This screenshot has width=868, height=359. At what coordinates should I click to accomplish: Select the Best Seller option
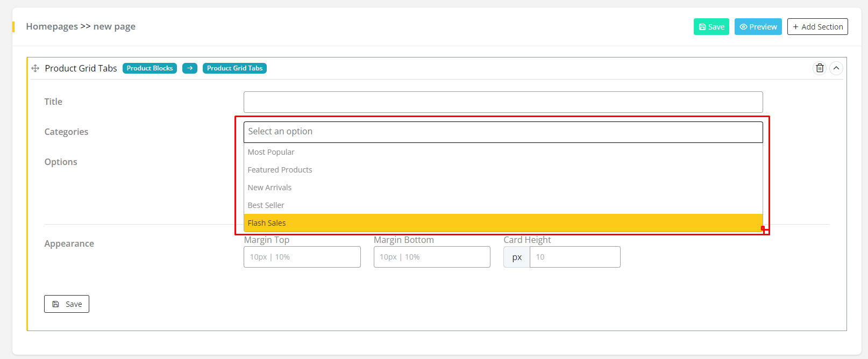tap(266, 205)
